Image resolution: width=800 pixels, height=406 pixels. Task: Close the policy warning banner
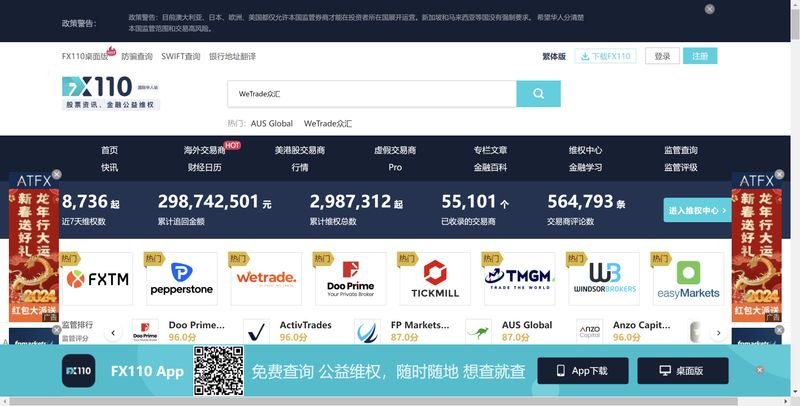click(x=709, y=9)
